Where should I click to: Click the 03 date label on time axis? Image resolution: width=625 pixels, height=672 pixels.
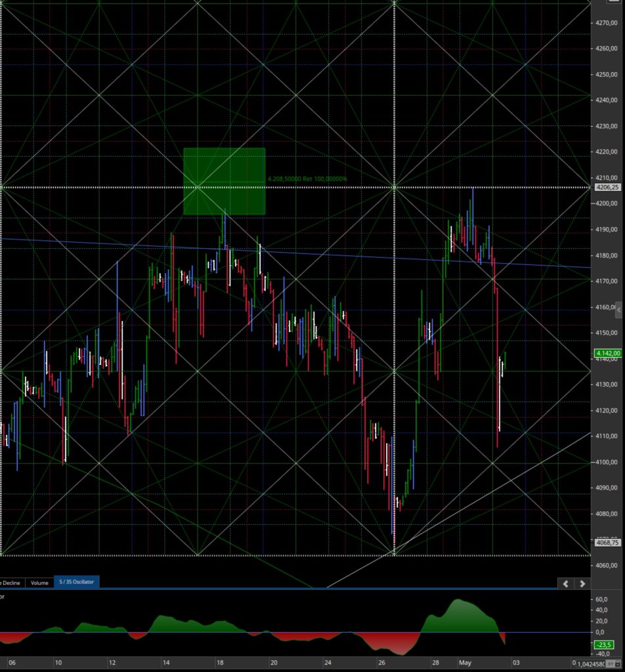(x=516, y=663)
